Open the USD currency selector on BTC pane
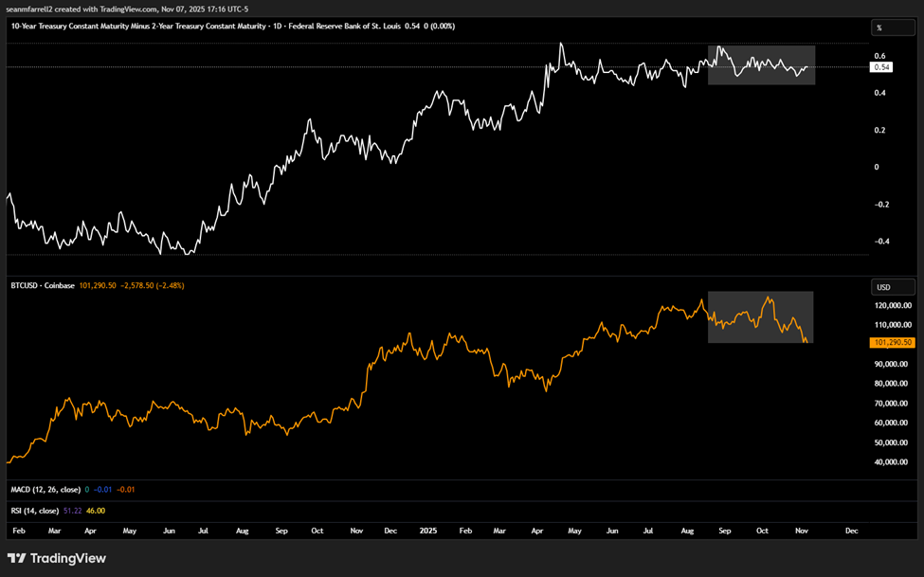 [x=883, y=287]
